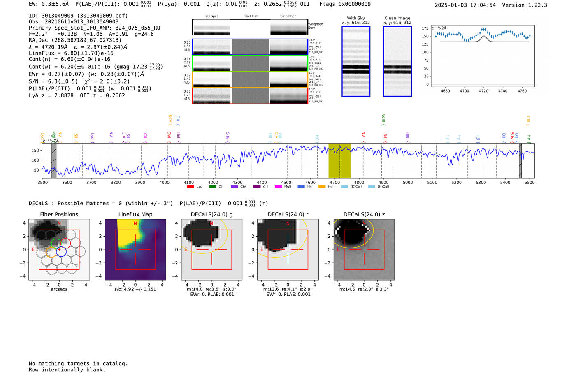Open the DECaLS(24.0) z image
This screenshot has height=392, width=576.
pyautogui.click(x=364, y=249)
